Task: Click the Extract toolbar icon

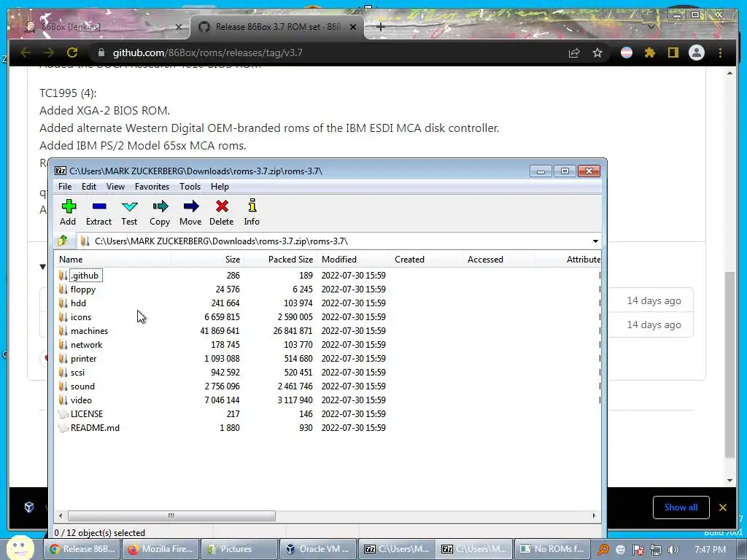Action: (99, 206)
